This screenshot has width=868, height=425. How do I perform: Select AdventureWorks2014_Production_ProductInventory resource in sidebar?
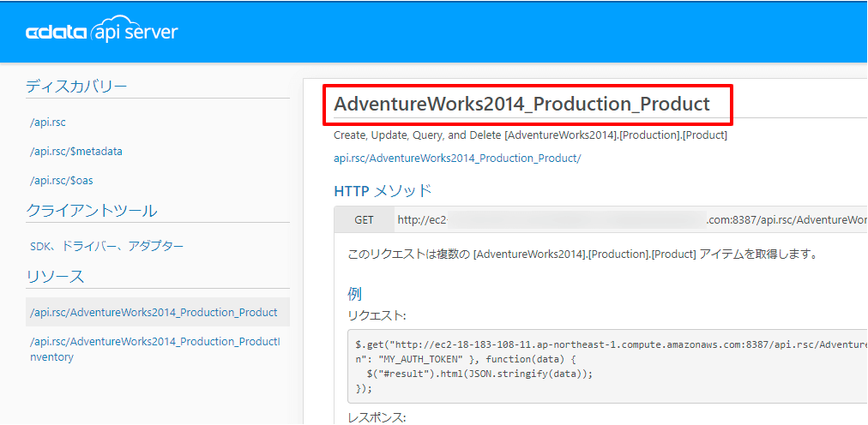point(154,349)
